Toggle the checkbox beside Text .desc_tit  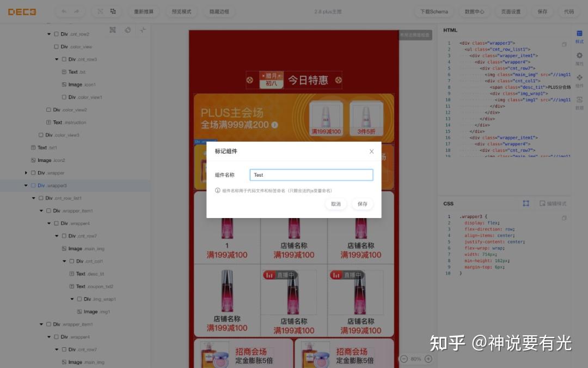click(71, 273)
